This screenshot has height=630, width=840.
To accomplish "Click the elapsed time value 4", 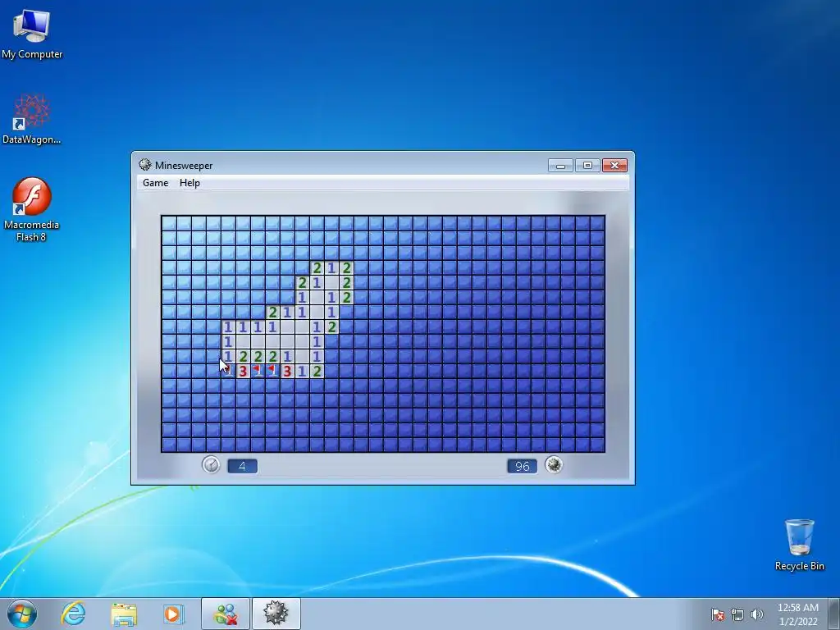I will tap(242, 466).
